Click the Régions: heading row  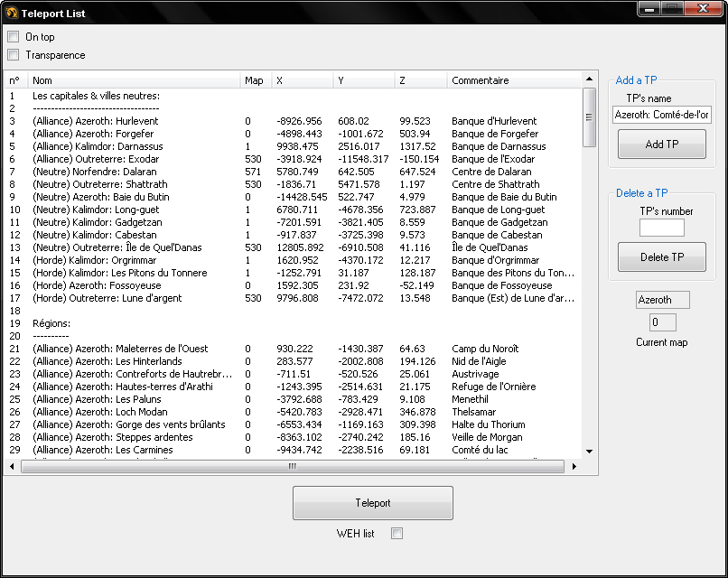(x=293, y=323)
